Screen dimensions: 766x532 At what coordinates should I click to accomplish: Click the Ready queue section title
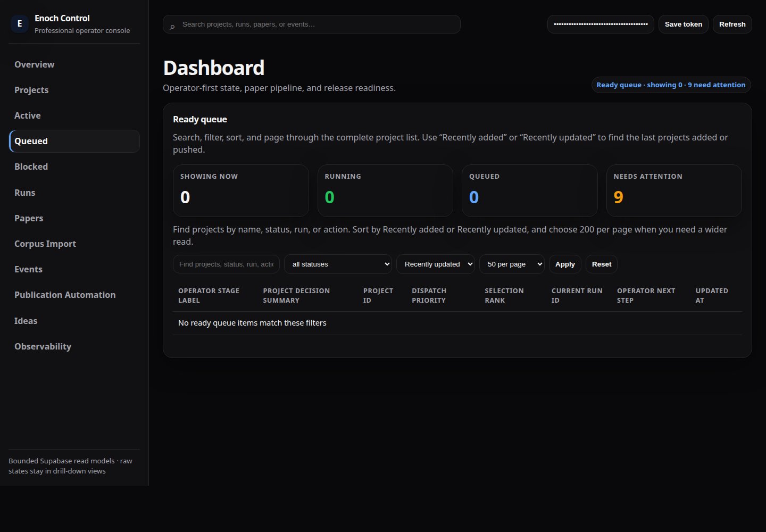[x=200, y=119]
